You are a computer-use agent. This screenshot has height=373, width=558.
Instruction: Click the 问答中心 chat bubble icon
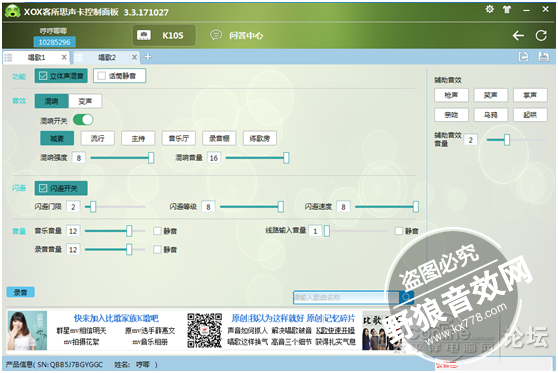[216, 35]
